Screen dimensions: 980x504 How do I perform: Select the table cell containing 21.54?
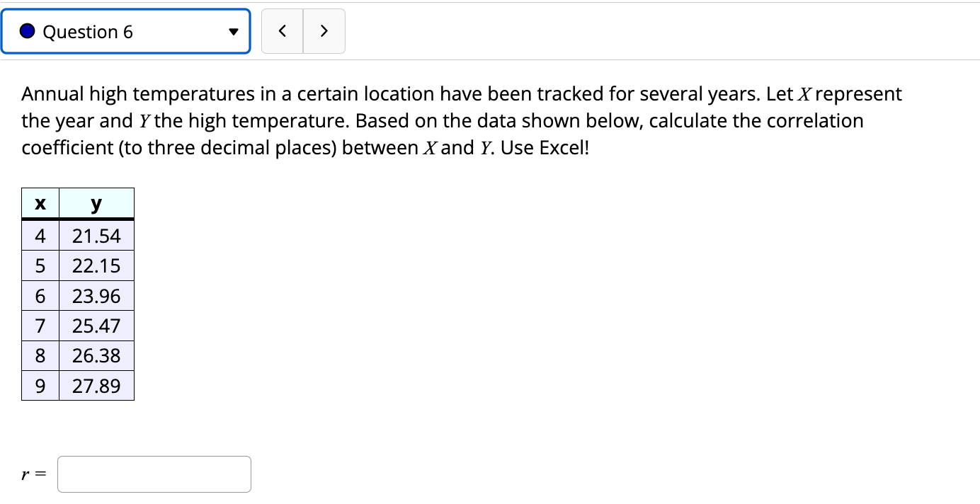[x=96, y=236]
